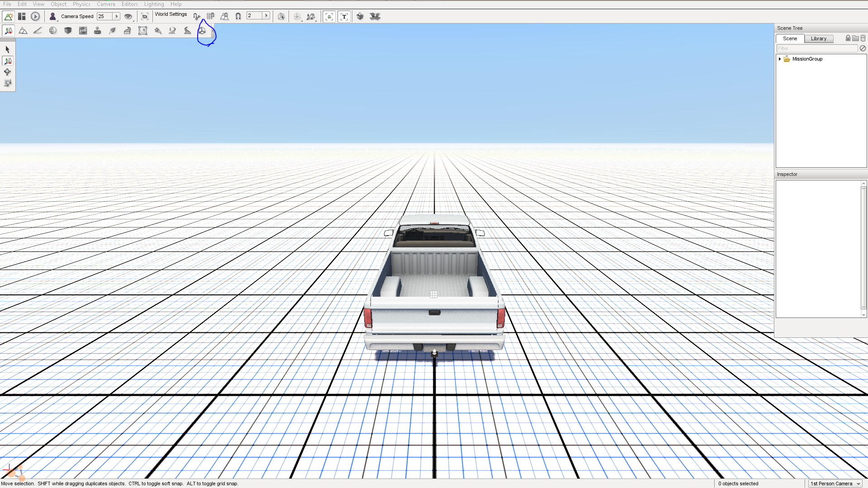Open the Decal Editor stamp icon
The width and height of the screenshot is (868, 488).
(x=97, y=31)
